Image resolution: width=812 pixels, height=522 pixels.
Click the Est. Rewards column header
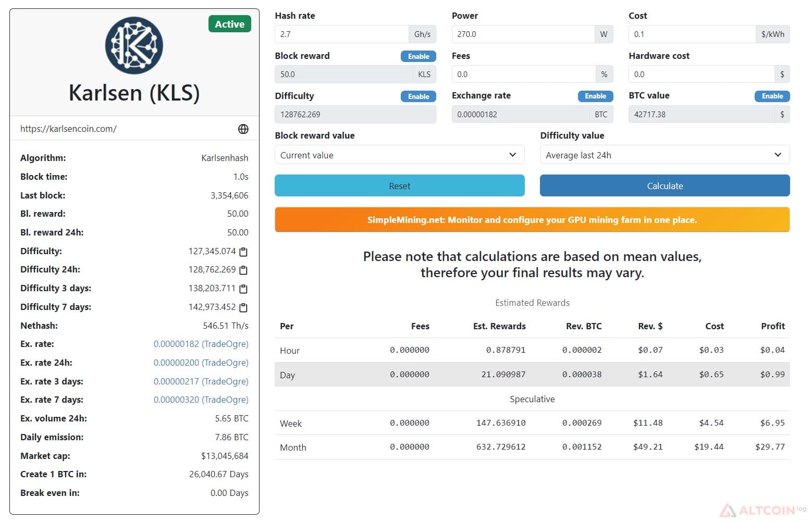point(499,326)
